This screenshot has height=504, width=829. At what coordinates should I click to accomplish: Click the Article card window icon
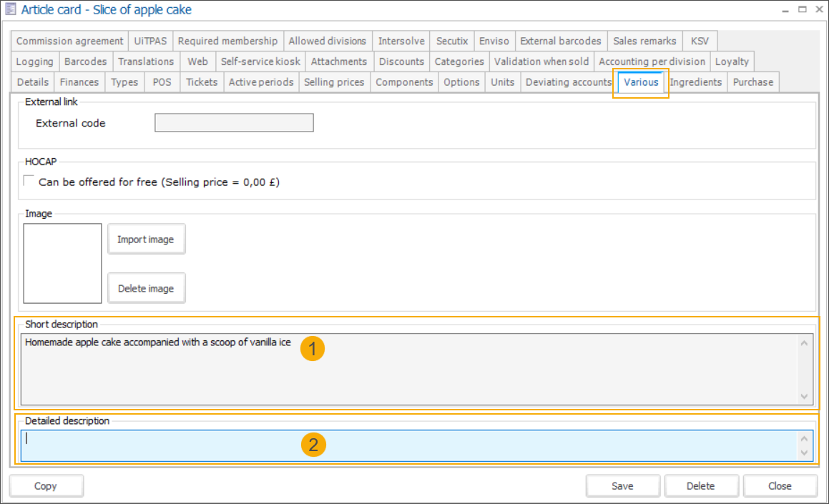pyautogui.click(x=11, y=10)
